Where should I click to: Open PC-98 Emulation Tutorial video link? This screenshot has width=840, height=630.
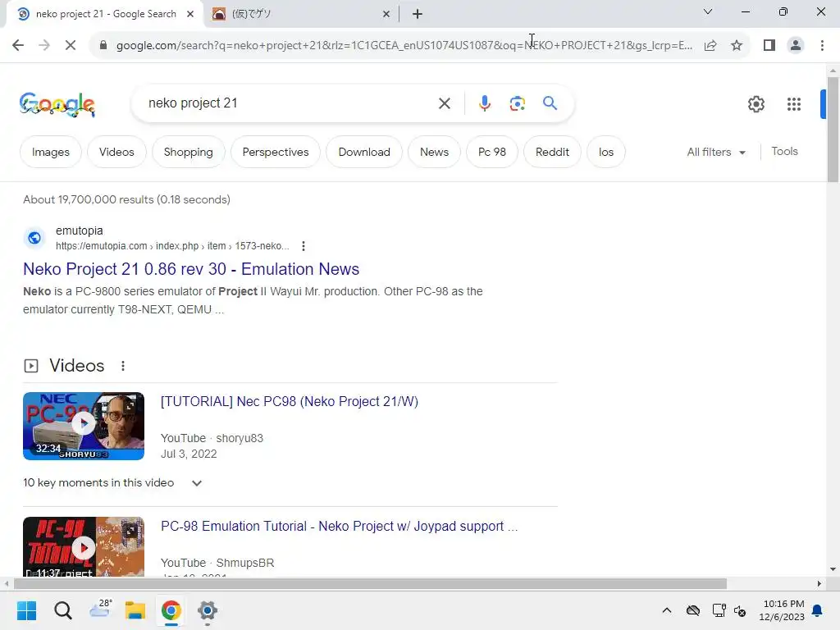click(339, 526)
